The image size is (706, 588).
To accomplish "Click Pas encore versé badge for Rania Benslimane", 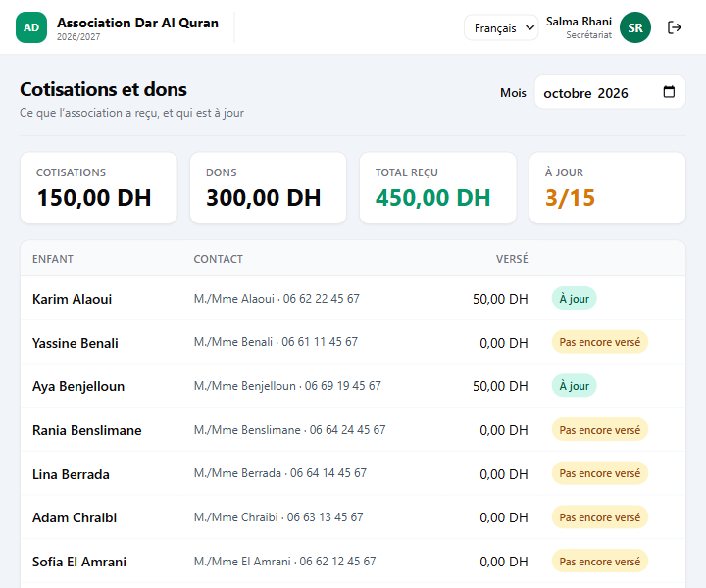I will point(600,430).
